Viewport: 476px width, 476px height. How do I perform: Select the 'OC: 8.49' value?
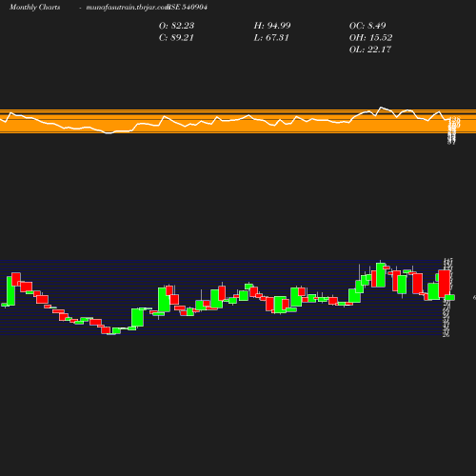coord(367,26)
